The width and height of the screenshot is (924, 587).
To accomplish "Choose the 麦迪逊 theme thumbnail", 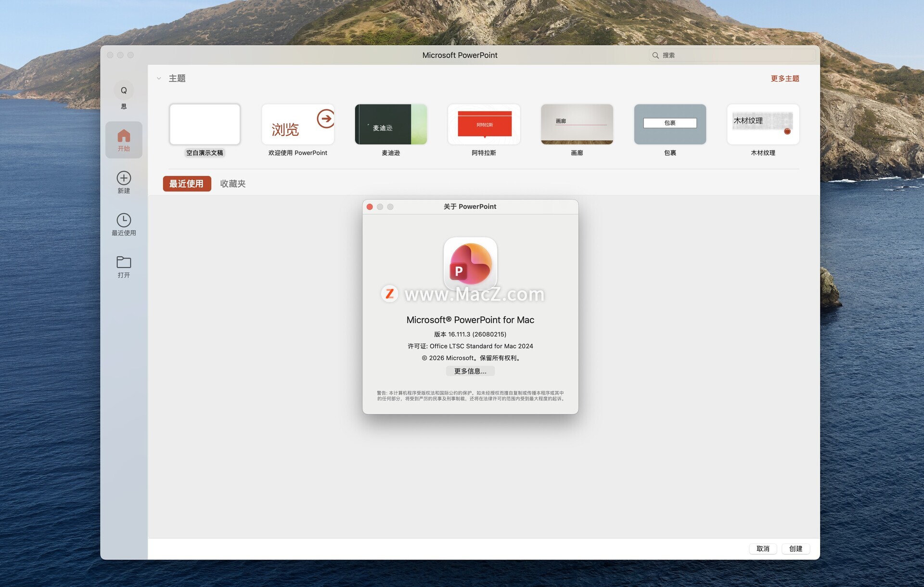I will click(391, 124).
